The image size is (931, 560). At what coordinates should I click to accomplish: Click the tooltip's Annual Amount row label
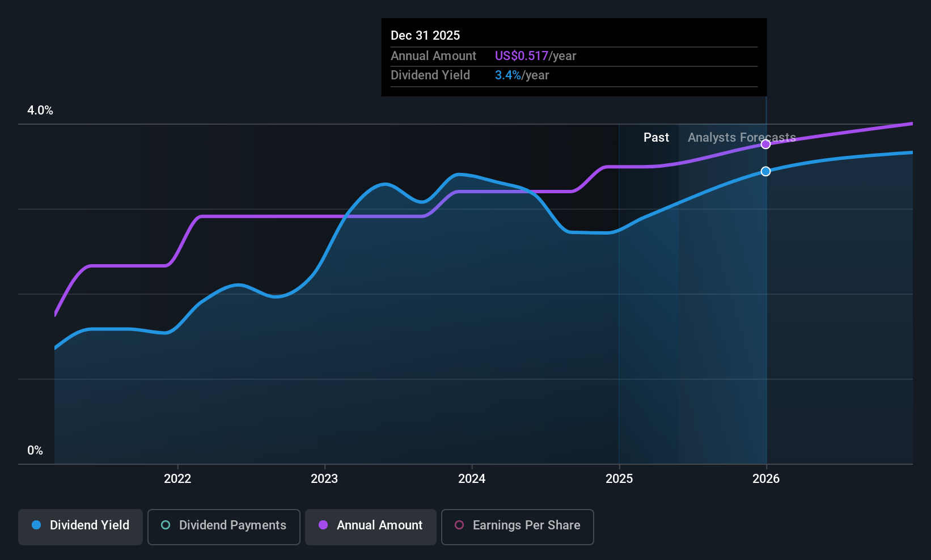(x=433, y=56)
